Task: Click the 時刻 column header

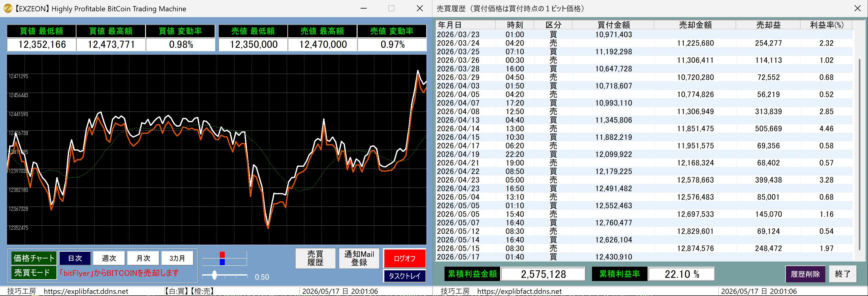Action: [x=514, y=25]
